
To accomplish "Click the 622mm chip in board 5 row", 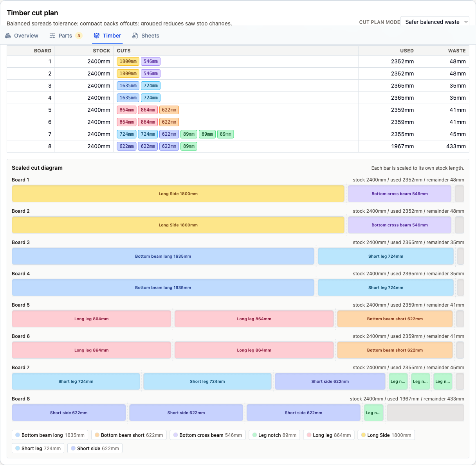I will tap(169, 110).
